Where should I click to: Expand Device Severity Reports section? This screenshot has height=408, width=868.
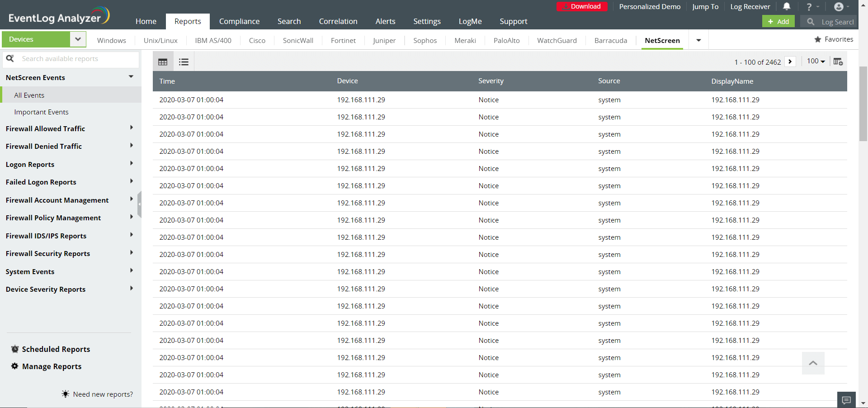[132, 289]
